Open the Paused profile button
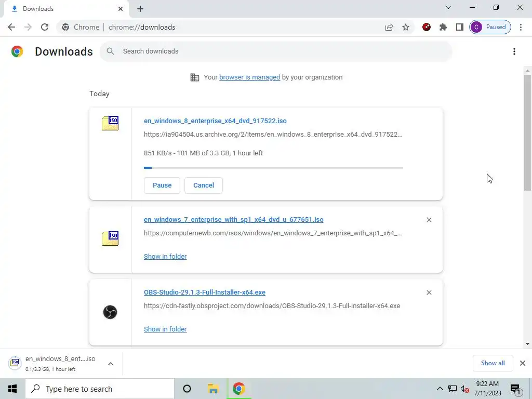This screenshot has width=532, height=399. (490, 27)
